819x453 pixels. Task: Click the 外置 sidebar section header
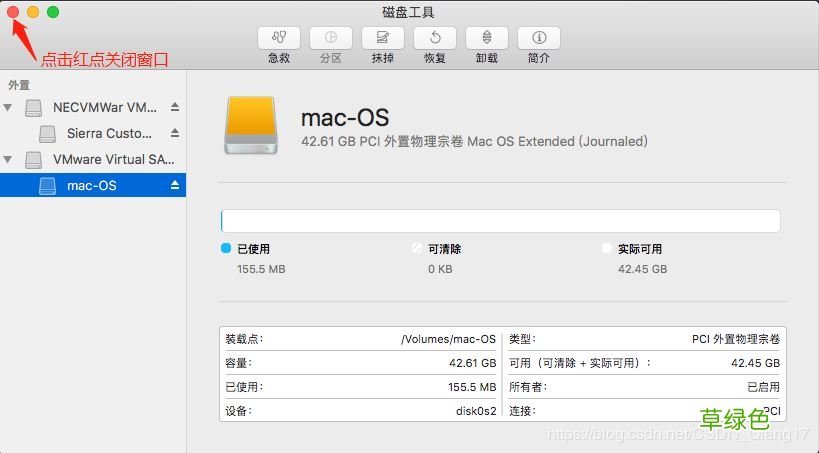[x=19, y=85]
